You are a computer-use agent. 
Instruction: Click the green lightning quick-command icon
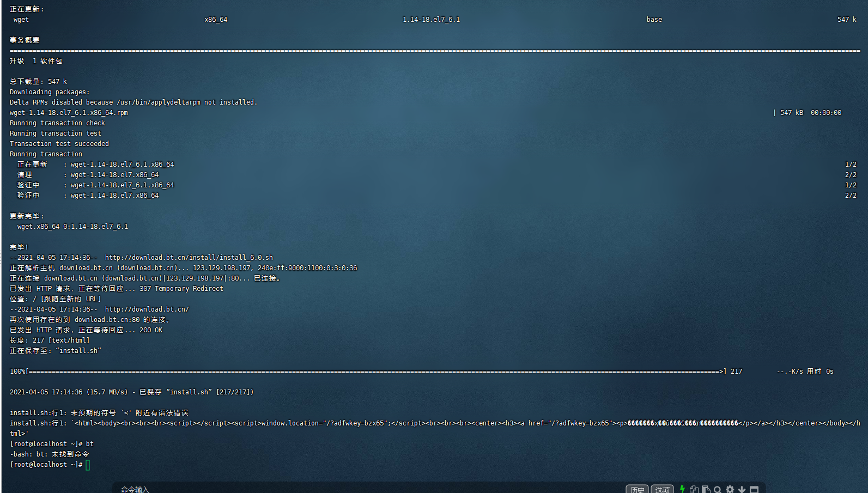coord(682,489)
